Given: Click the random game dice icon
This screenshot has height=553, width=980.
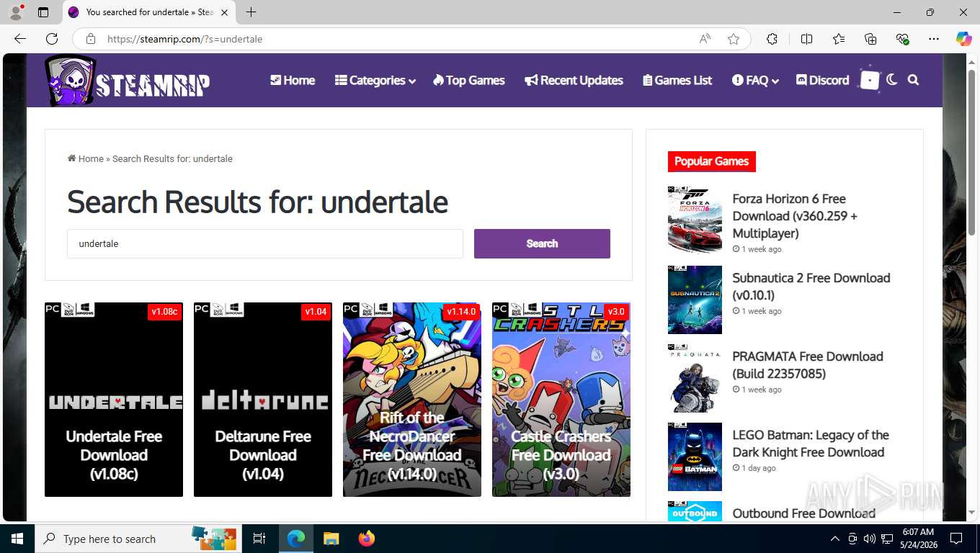Looking at the screenshot, I should 870,80.
